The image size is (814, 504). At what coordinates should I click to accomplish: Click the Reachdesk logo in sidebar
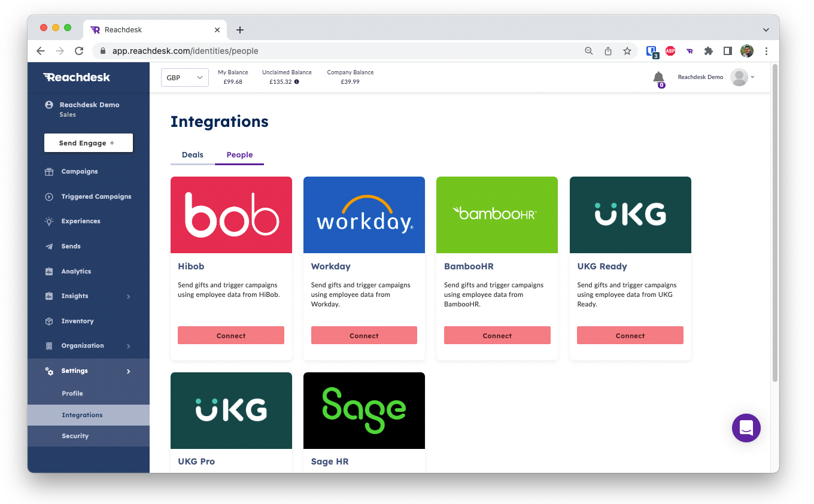tap(77, 77)
